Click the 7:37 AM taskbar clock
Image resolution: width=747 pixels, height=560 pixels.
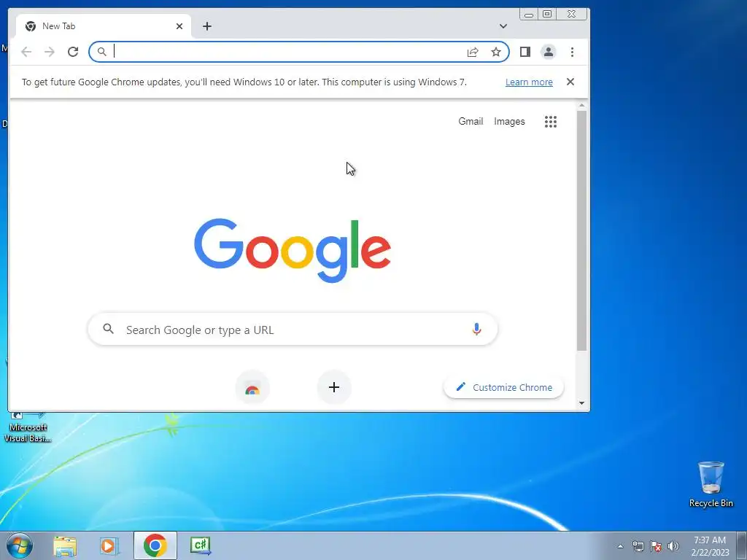pos(710,546)
